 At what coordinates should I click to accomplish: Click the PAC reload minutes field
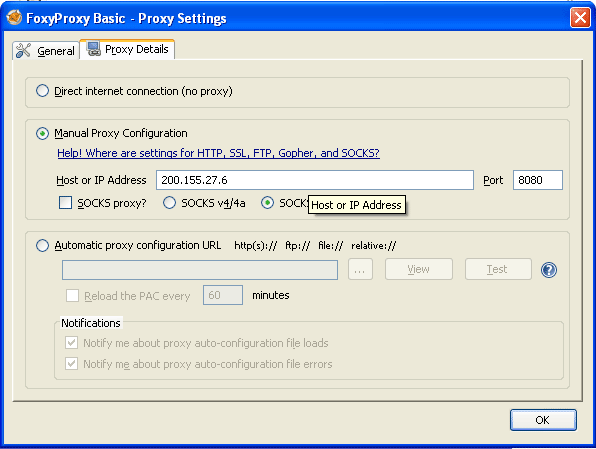223,295
